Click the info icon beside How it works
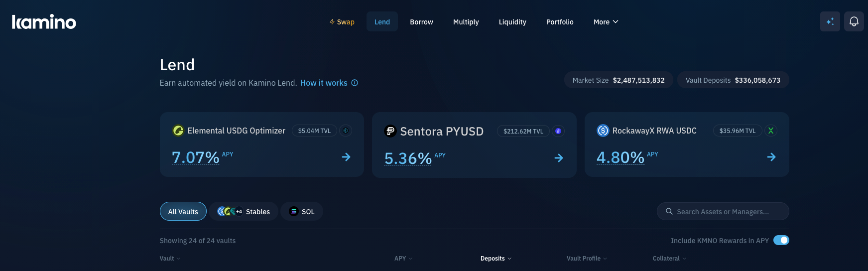This screenshot has height=271, width=868. (x=355, y=83)
